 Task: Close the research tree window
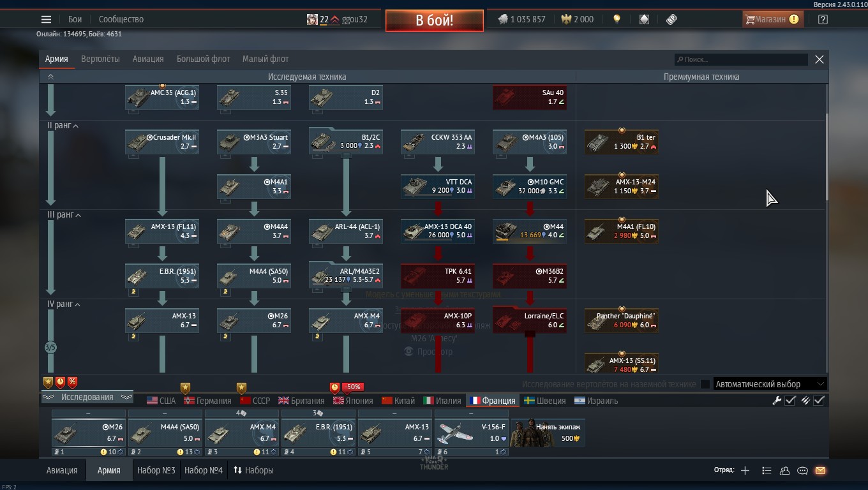(x=819, y=59)
